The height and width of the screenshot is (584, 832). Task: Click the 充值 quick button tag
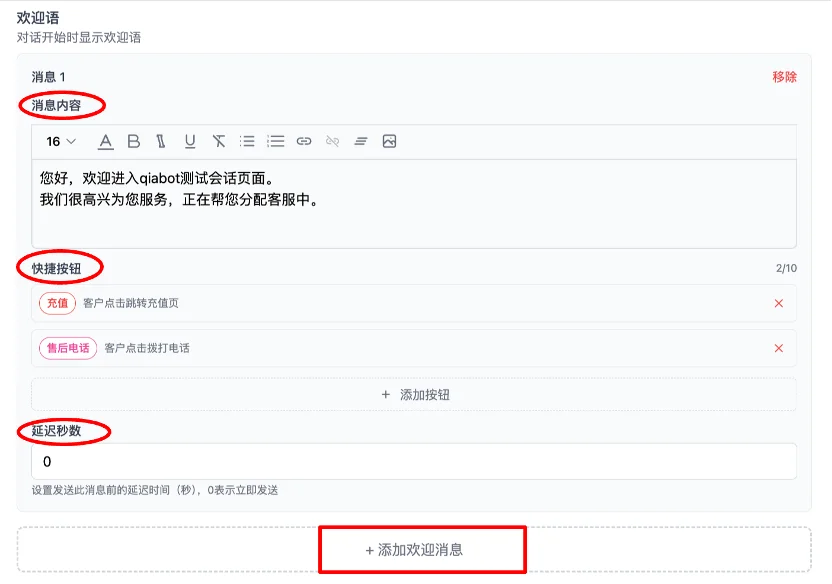[57, 303]
